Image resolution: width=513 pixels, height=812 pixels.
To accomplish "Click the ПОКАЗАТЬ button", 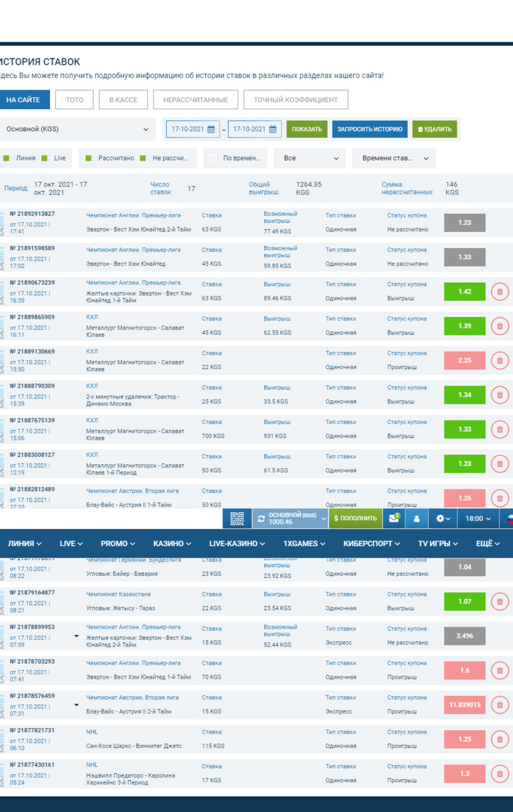I will 307,129.
